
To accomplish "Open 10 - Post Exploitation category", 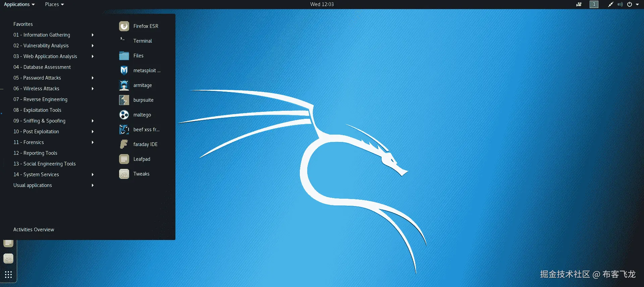I will click(x=36, y=132).
